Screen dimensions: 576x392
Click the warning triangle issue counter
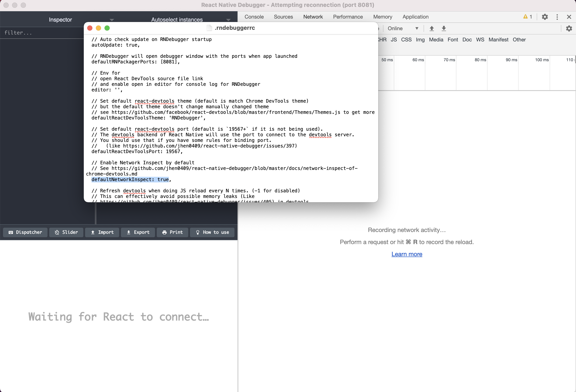tap(527, 17)
